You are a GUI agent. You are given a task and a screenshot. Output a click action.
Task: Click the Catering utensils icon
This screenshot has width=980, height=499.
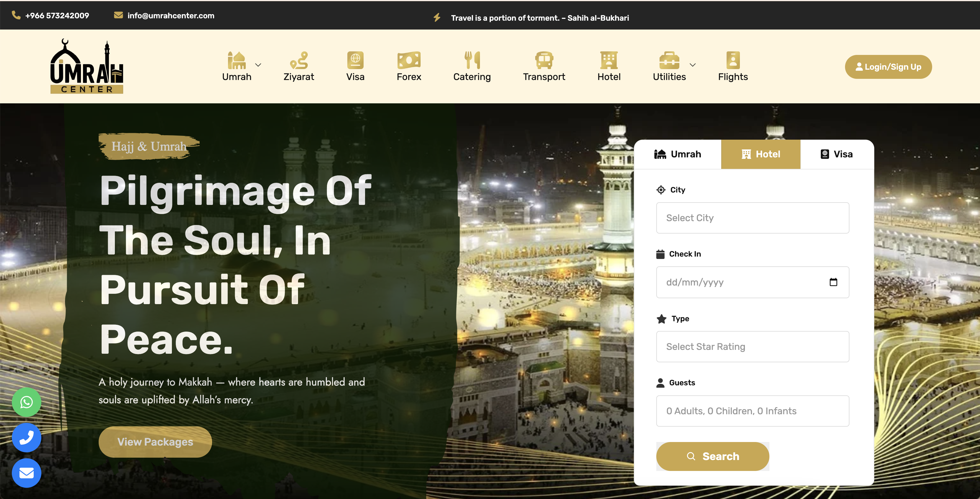472,60
